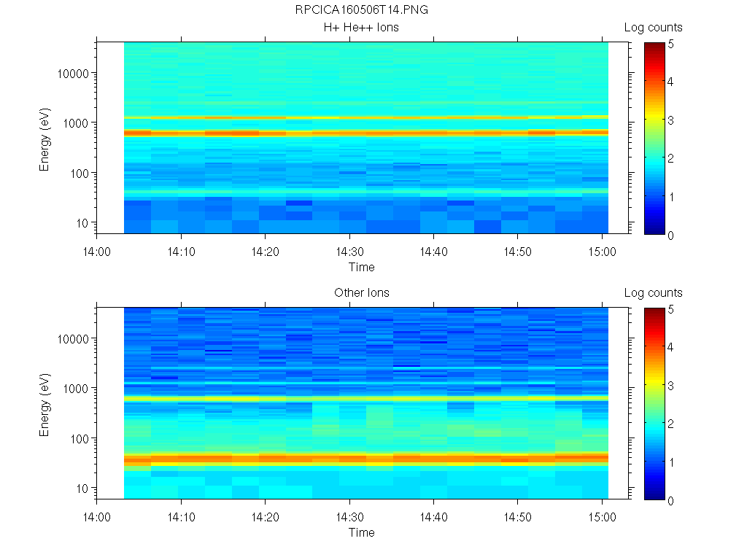The width and height of the screenshot is (747, 560).
Task: Click the 14:10 tick label on H+ He++ plot
Action: (181, 252)
